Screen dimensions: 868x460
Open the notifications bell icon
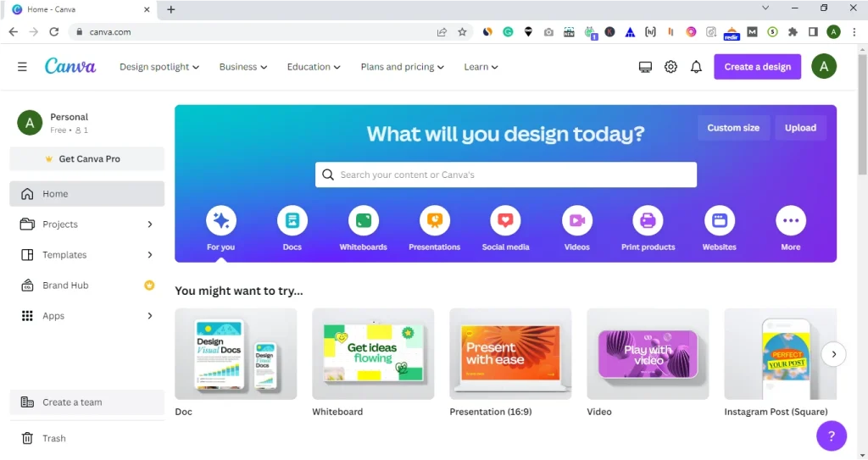[x=696, y=67]
